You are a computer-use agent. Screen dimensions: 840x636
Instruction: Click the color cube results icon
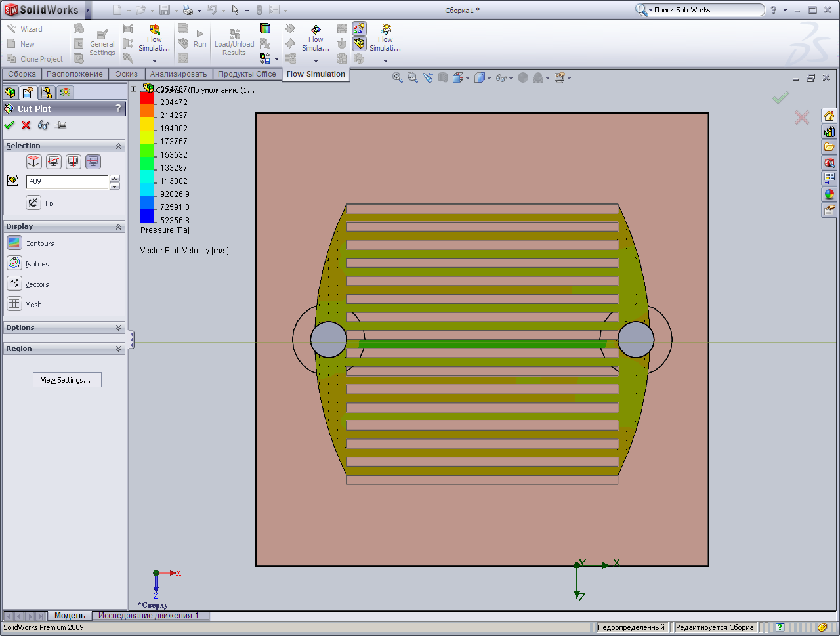pyautogui.click(x=265, y=28)
